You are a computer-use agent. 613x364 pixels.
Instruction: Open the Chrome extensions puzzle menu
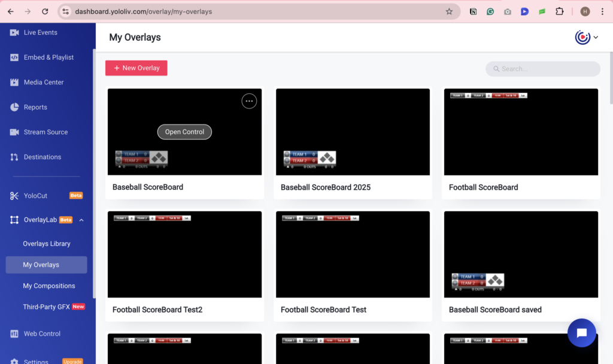[560, 12]
